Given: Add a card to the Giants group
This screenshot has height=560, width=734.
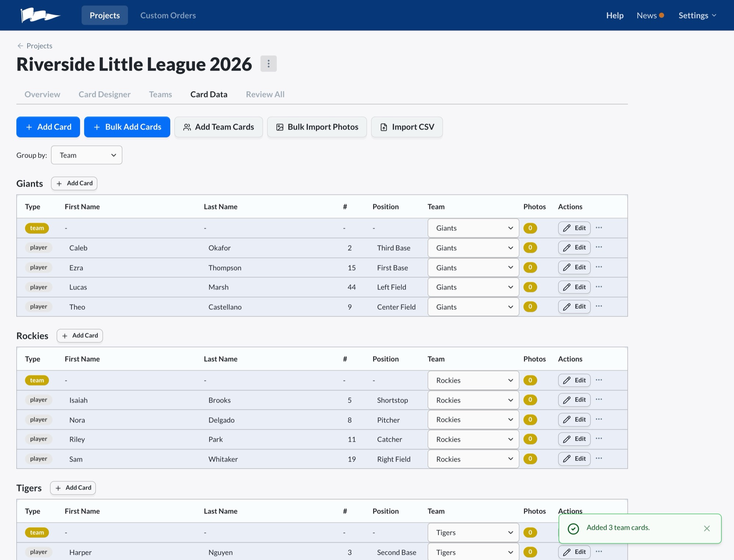Looking at the screenshot, I should (x=74, y=183).
